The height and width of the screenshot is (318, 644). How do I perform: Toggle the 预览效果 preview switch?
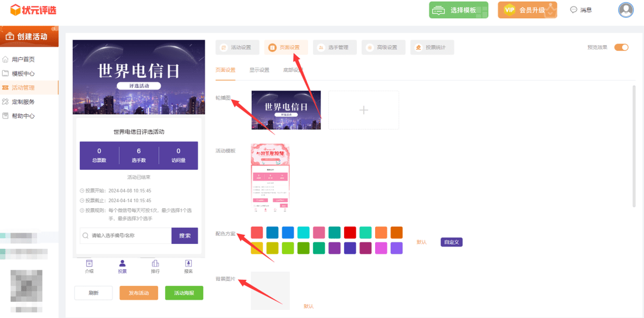[x=621, y=47]
